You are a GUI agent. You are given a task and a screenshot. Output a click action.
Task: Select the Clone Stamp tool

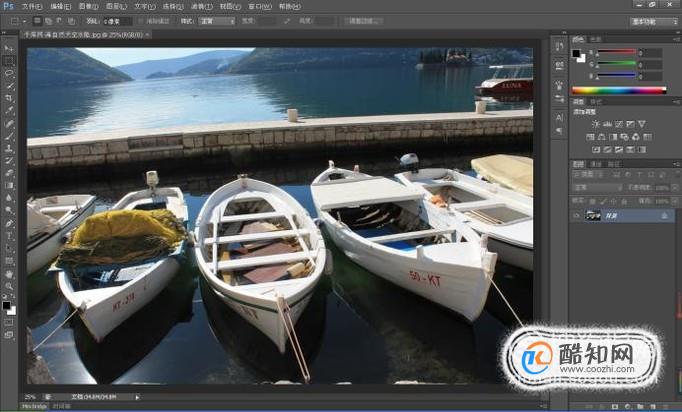click(9, 148)
